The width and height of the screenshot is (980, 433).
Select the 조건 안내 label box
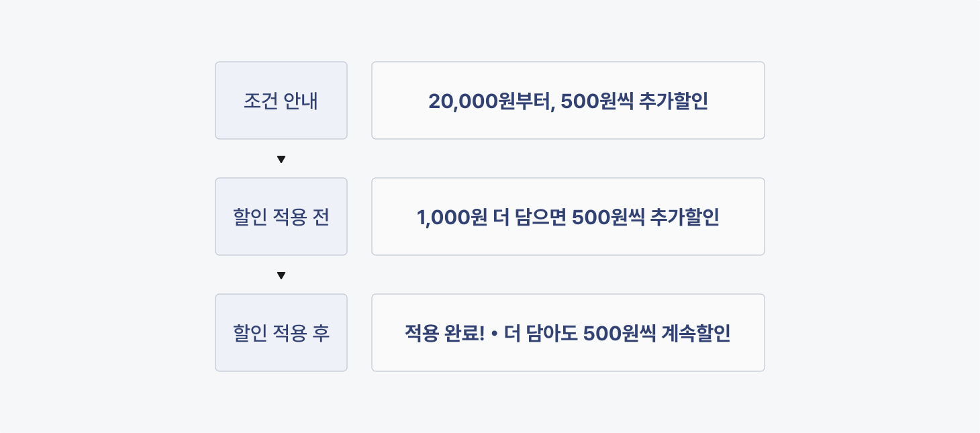281,101
